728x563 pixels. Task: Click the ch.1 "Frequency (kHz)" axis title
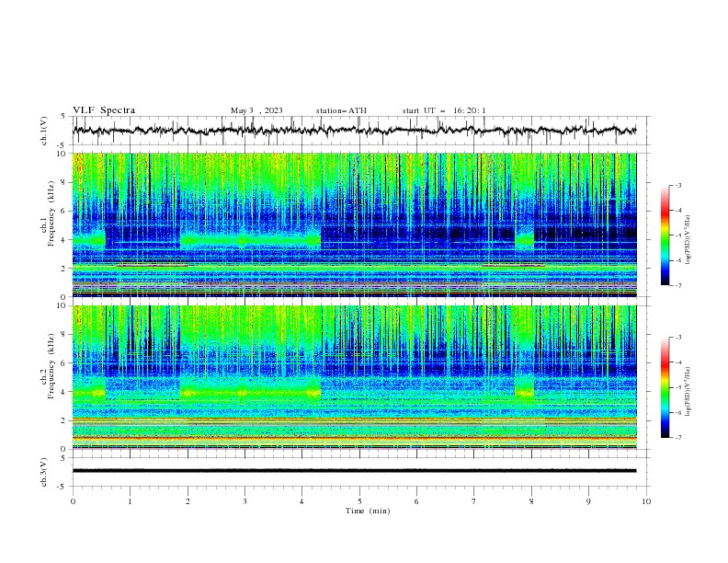pos(51,213)
